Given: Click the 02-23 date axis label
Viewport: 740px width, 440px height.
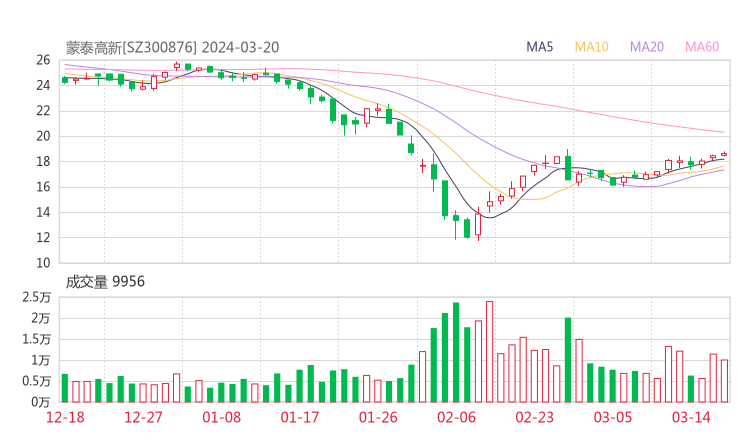Looking at the screenshot, I should pyautogui.click(x=534, y=417).
